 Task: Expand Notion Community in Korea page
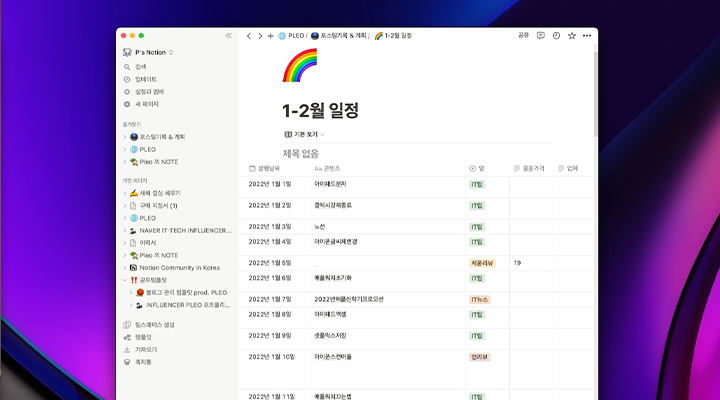click(x=124, y=268)
